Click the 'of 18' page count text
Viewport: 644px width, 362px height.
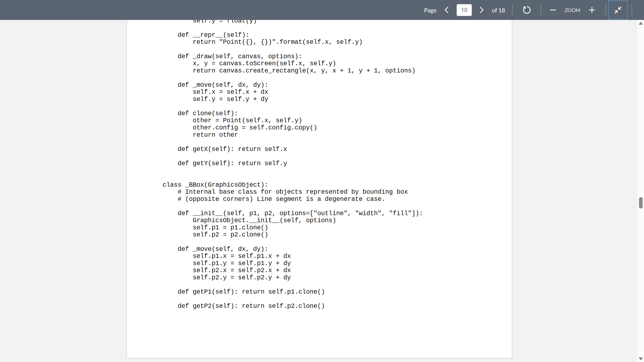pyautogui.click(x=498, y=10)
